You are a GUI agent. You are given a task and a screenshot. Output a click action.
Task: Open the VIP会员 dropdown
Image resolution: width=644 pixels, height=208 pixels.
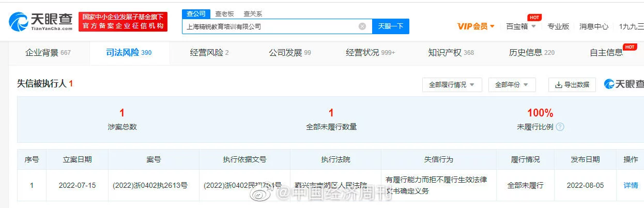[476, 26]
